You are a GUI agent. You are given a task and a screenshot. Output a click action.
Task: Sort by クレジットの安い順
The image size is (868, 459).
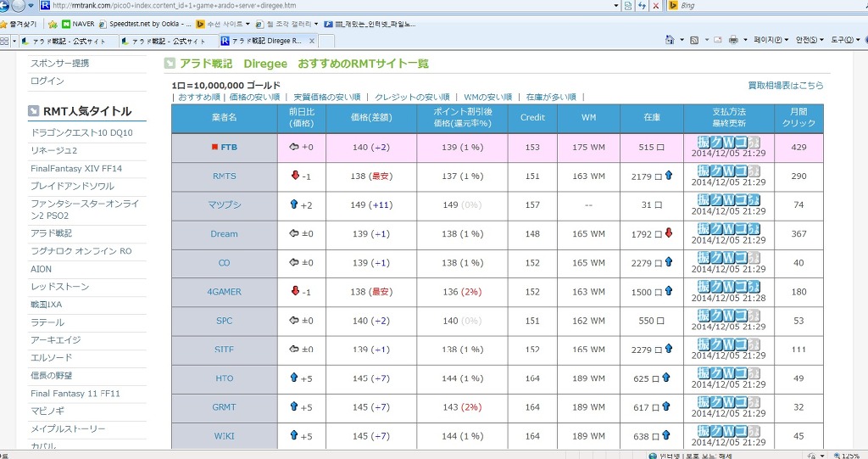point(413,97)
